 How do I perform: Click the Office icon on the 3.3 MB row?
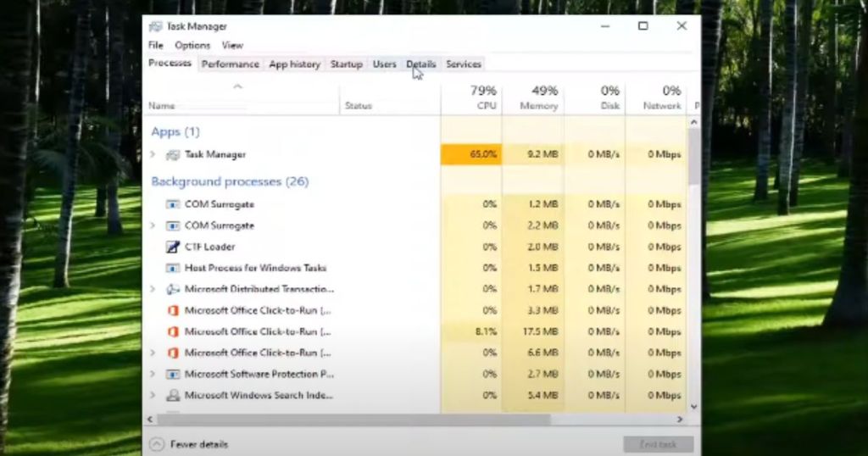pyautogui.click(x=173, y=310)
